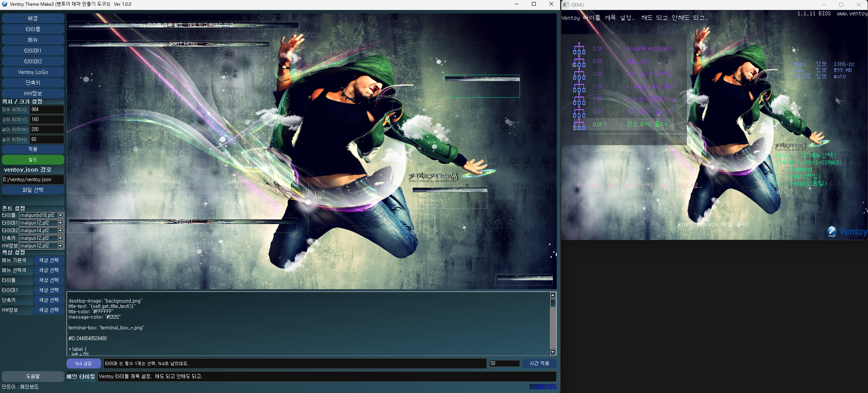868x393 pixels.
Task: Click the 파일 선택 file chooser button
Action: point(33,190)
